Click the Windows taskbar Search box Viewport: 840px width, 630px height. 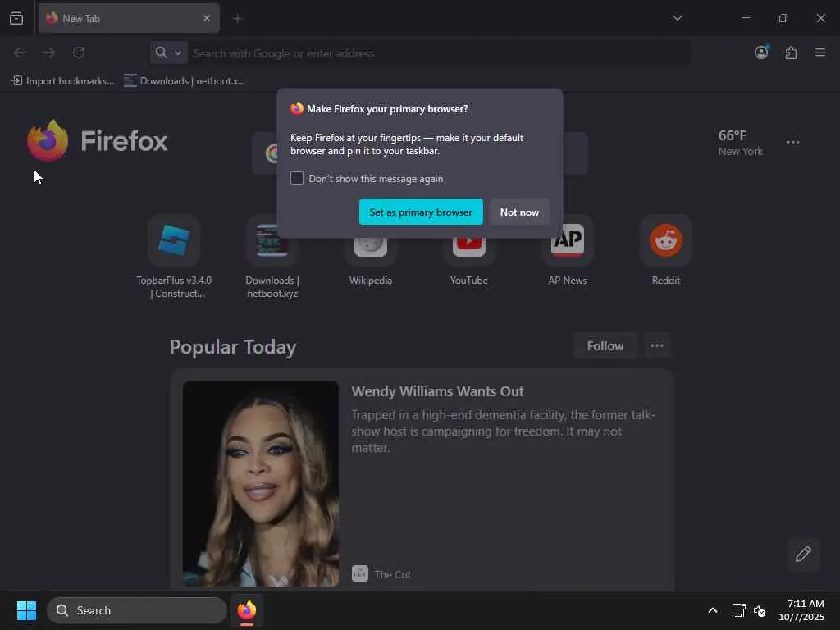[x=137, y=610]
